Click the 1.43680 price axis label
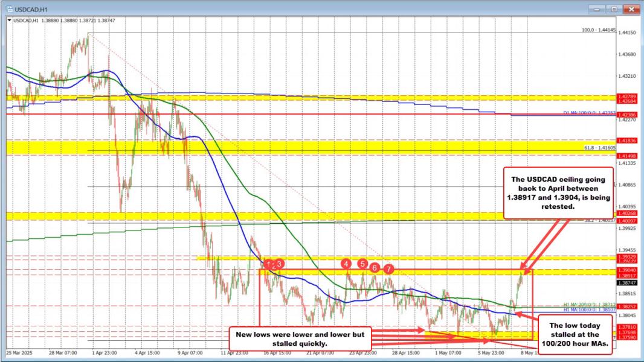Viewport: 644px width, 362px height. pyautogui.click(x=627, y=54)
